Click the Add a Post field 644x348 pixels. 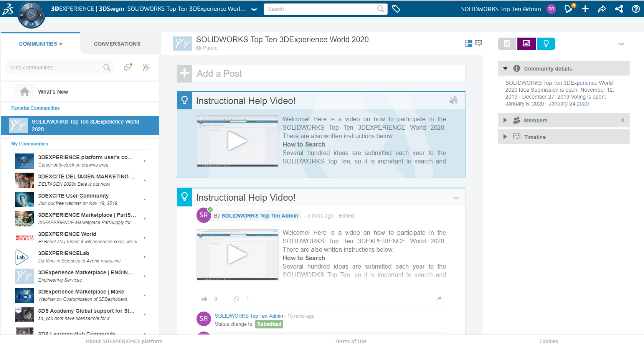click(x=321, y=73)
